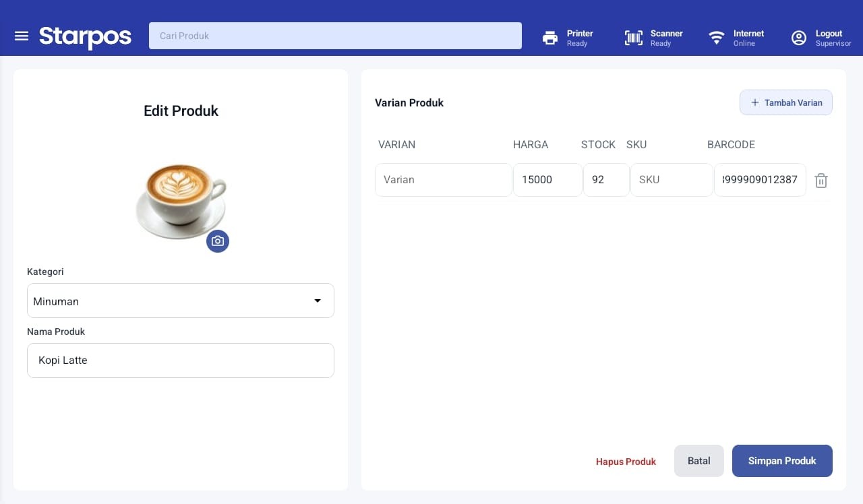This screenshot has height=504, width=863.
Task: Click the printer status icon
Action: [x=550, y=38]
